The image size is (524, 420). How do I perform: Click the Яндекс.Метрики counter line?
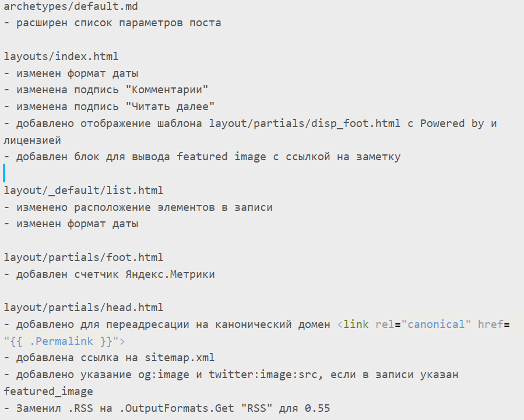point(109,274)
